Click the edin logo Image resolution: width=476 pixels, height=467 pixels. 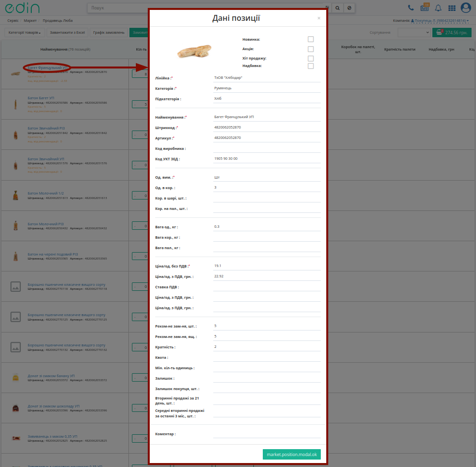point(22,8)
